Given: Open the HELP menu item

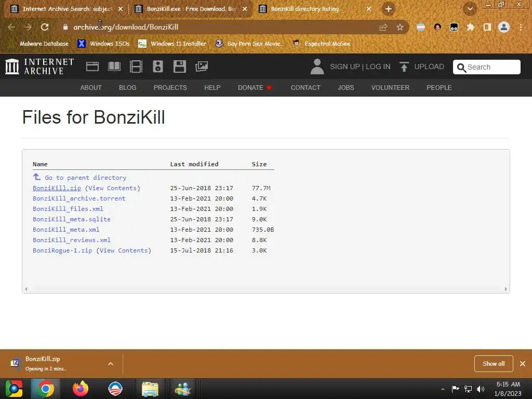Looking at the screenshot, I should 212,87.
